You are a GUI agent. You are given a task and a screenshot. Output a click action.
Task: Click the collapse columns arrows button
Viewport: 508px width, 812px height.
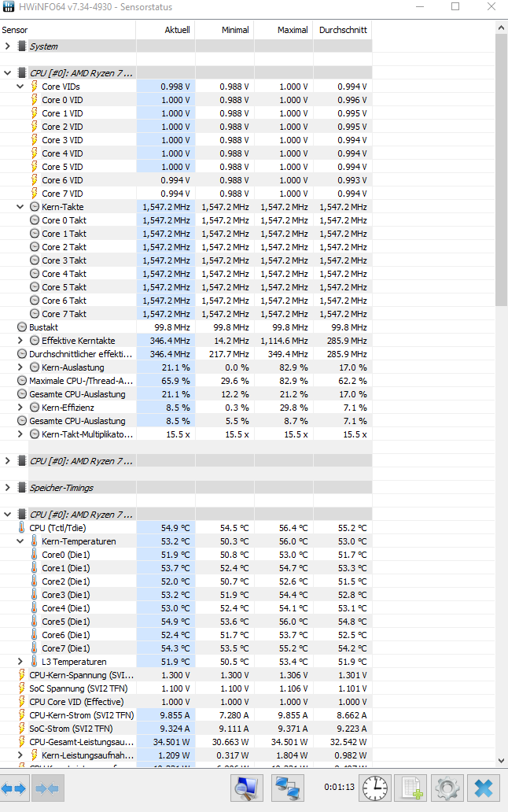point(48,788)
